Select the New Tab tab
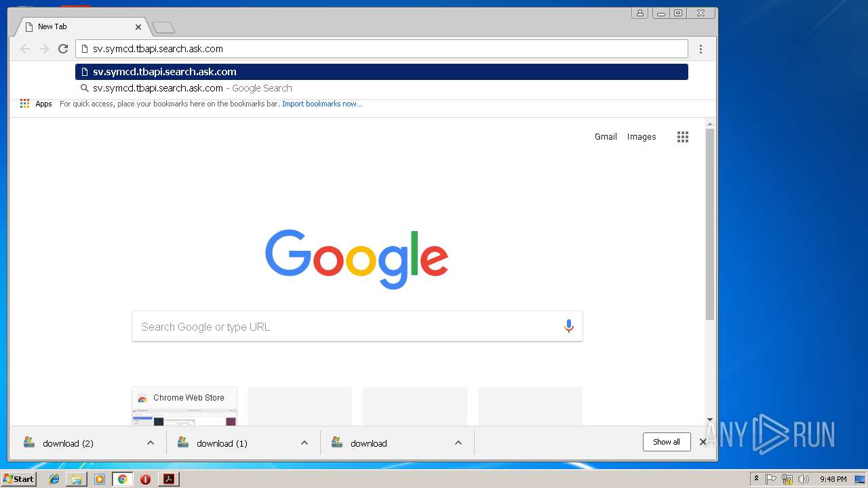868x488 pixels. coord(81,27)
